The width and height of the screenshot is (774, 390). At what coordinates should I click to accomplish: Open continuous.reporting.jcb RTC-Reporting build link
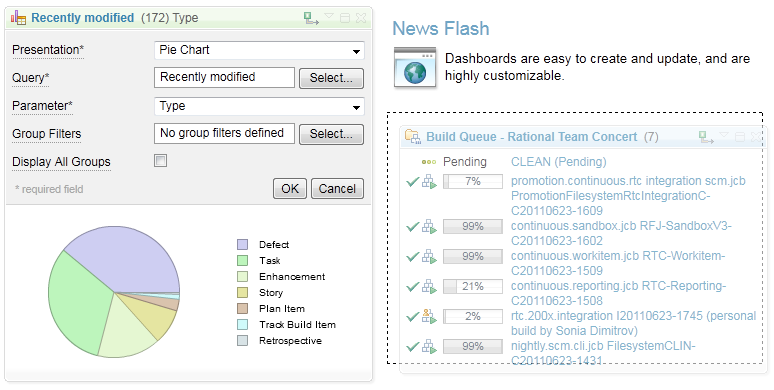(x=619, y=293)
